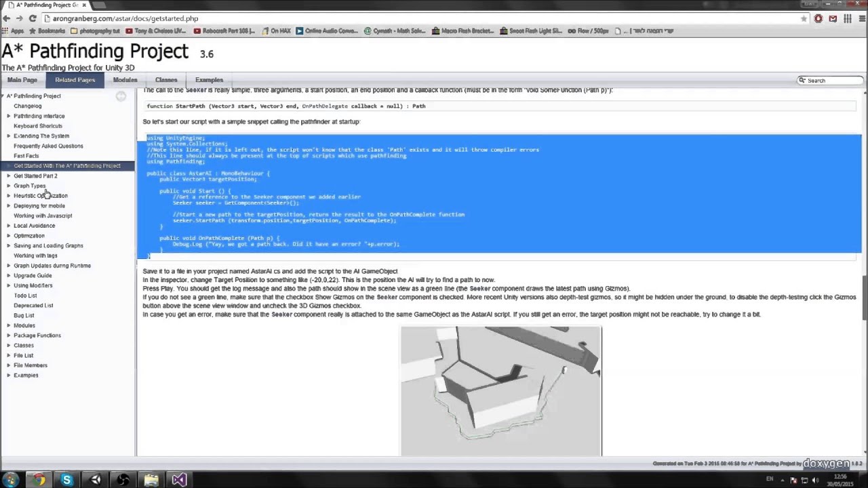Open Chrome menu hamburger icon
868x488 pixels.
[861, 18]
